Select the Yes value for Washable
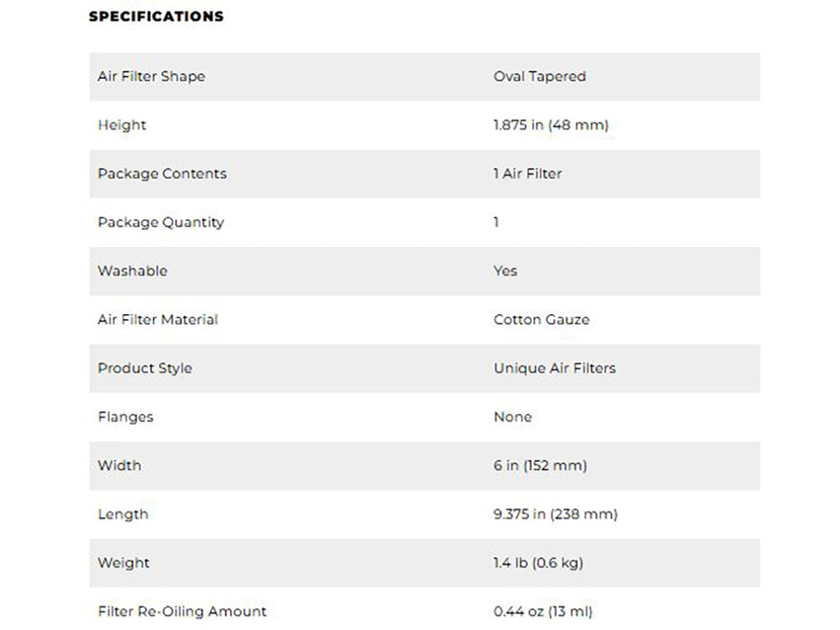The image size is (840, 630). point(505,271)
